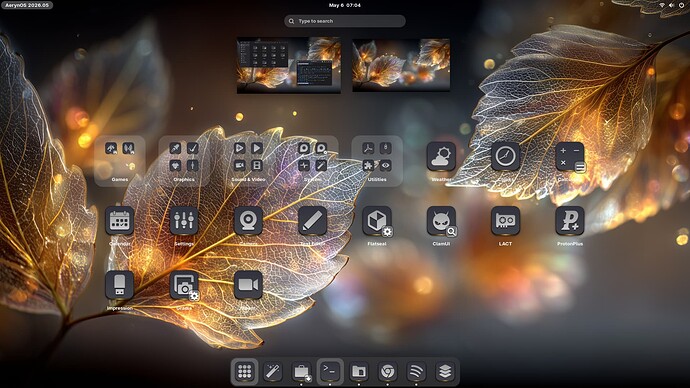Open the Text Editor app
Image resolution: width=690 pixels, height=388 pixels.
click(x=312, y=221)
